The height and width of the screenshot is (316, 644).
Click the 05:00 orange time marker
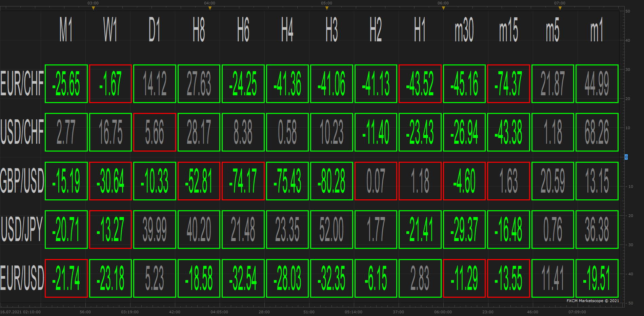click(x=326, y=8)
